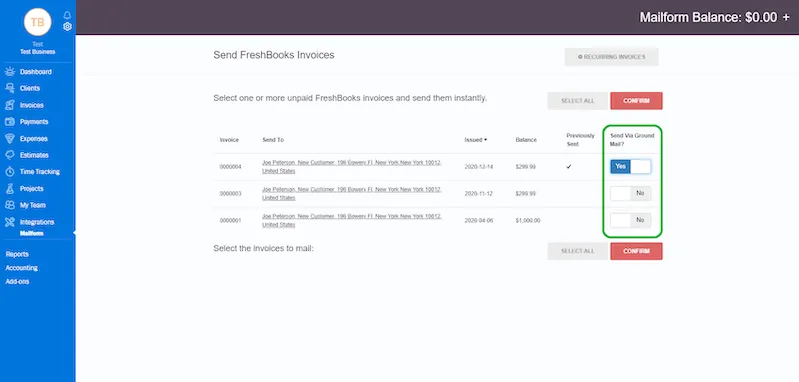Enable ground mail for invoice 0000001
The image size is (799, 382).
tap(630, 220)
